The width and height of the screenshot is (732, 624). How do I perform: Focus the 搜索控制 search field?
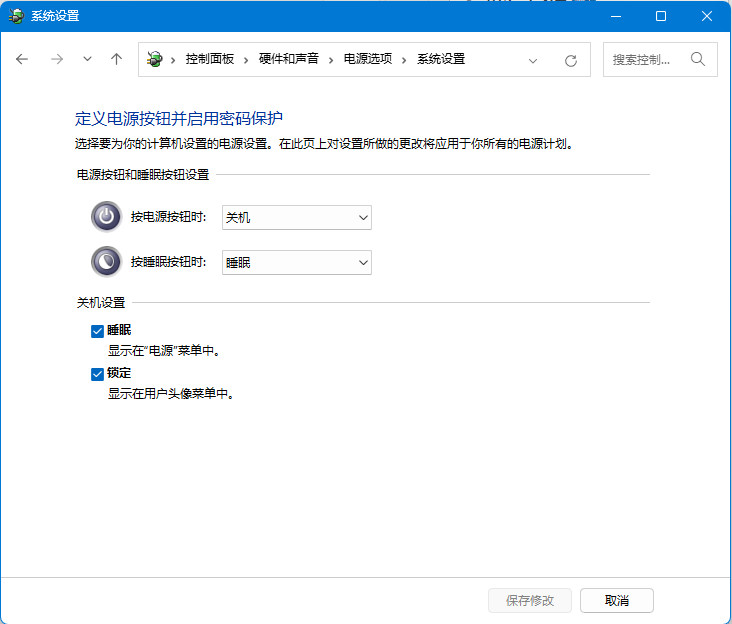[660, 59]
